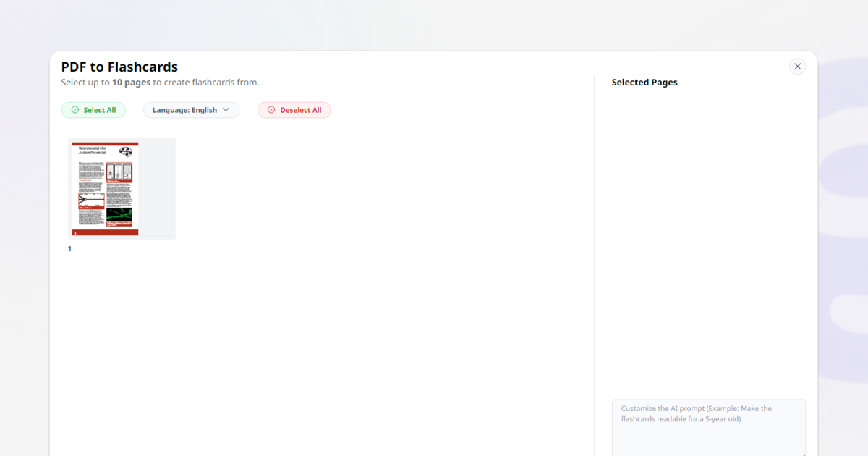Click the Deselect All button
The image size is (868, 456).
coord(294,110)
